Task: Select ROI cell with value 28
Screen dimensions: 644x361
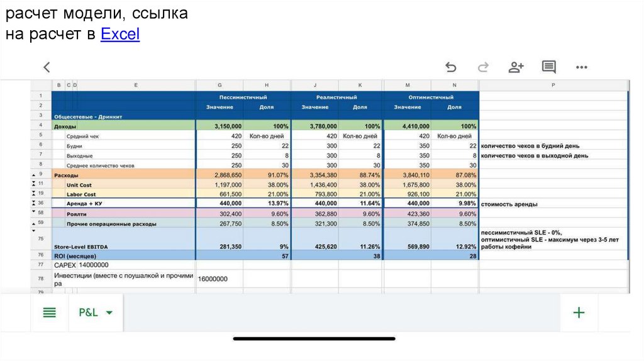Action: tap(455, 255)
